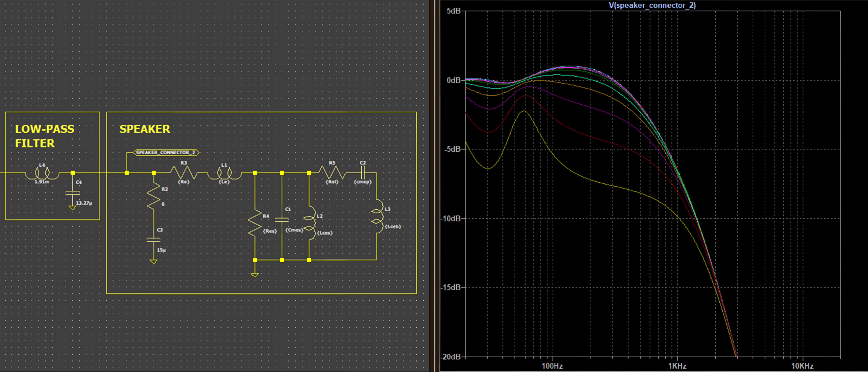Click the -10dB vertical axis label
This screenshot has height=372, width=868.
(450, 218)
